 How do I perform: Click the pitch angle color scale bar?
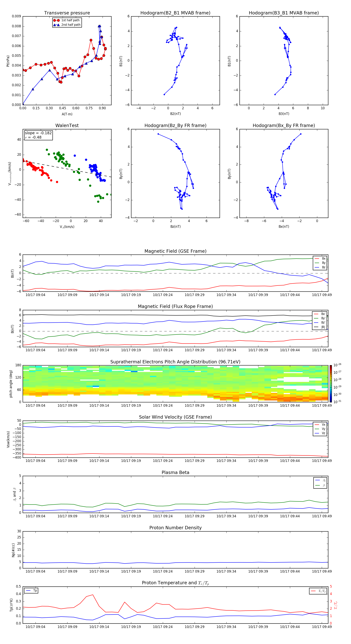(x=331, y=384)
